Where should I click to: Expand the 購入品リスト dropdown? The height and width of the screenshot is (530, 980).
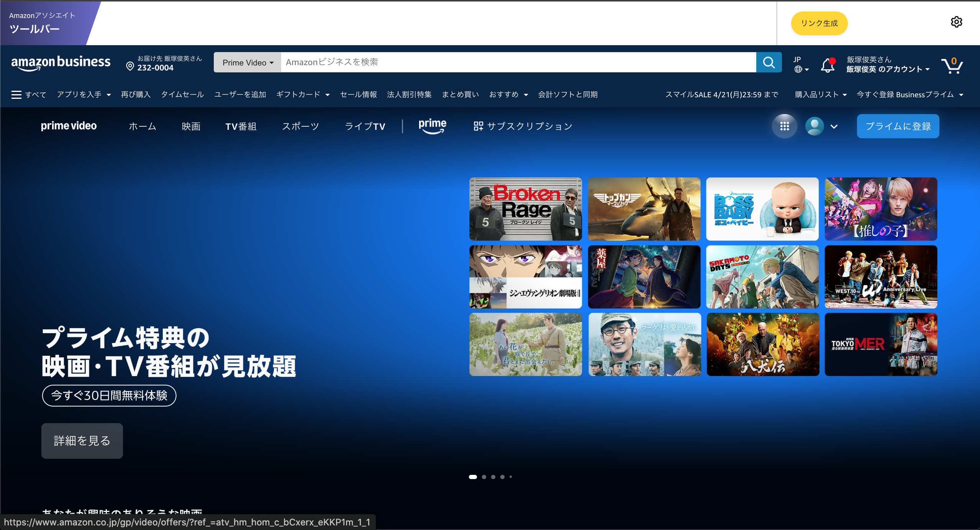click(821, 95)
